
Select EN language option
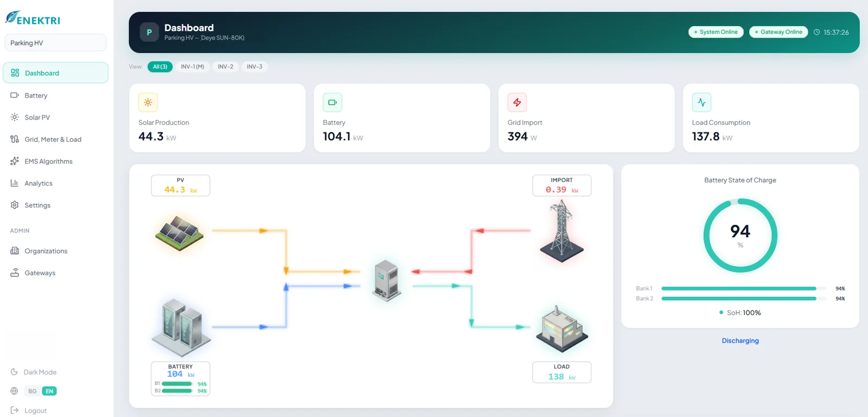pyautogui.click(x=49, y=391)
